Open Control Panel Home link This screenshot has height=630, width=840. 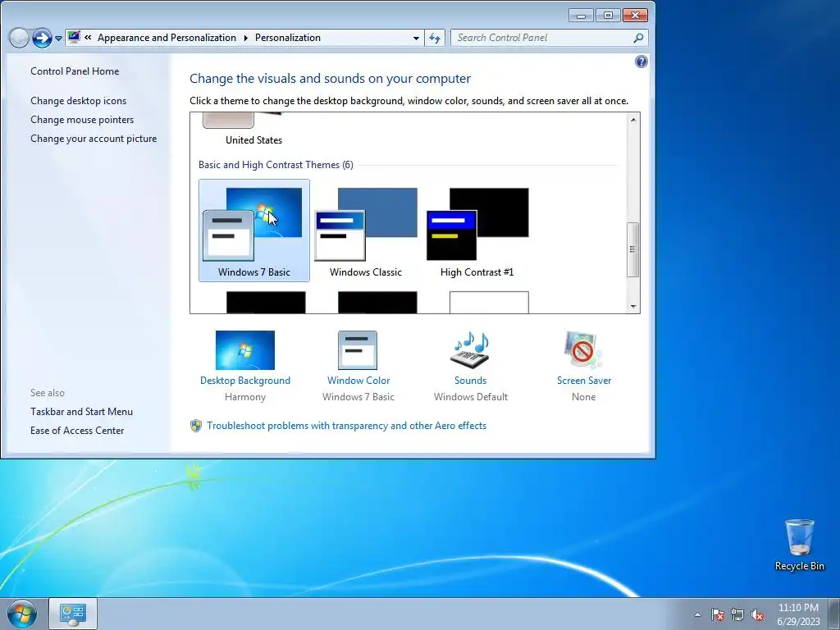click(x=75, y=71)
